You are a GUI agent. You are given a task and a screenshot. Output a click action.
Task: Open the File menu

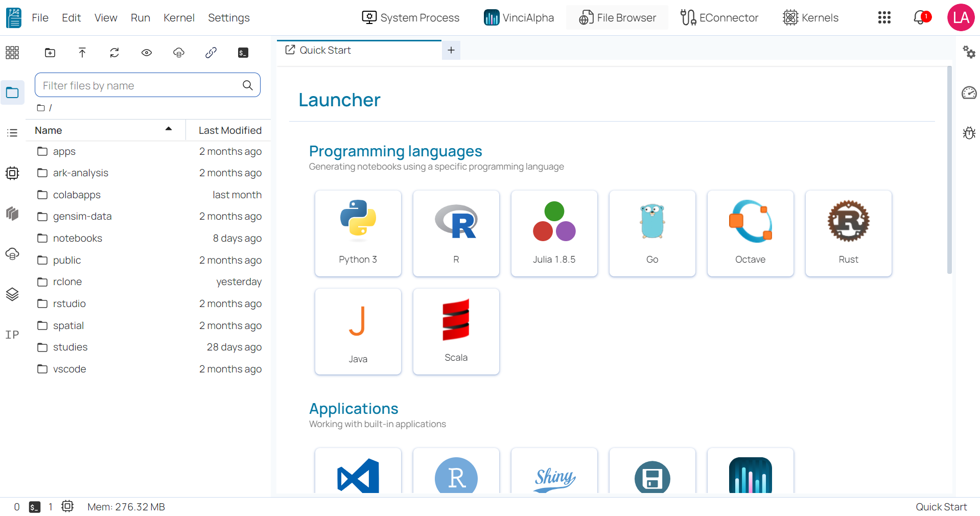click(x=40, y=18)
